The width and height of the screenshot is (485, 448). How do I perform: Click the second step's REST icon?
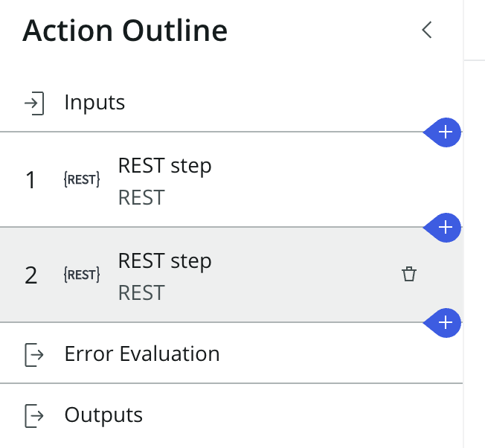[x=82, y=275]
